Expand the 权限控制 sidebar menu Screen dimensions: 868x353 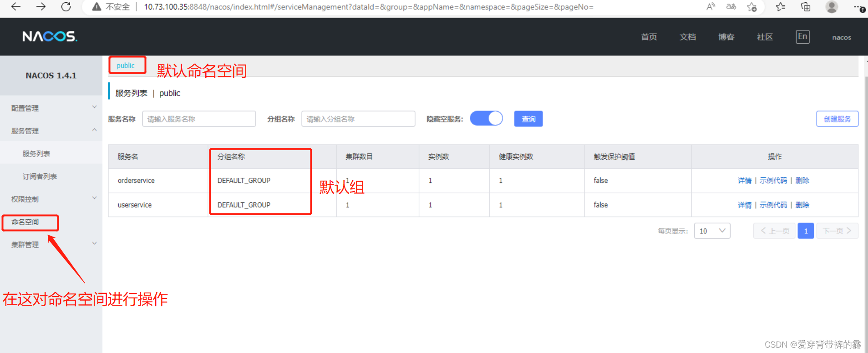pos(51,199)
